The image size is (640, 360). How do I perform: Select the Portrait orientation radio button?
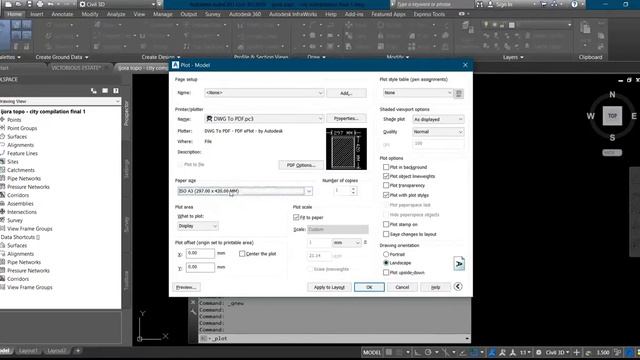tap(386, 254)
